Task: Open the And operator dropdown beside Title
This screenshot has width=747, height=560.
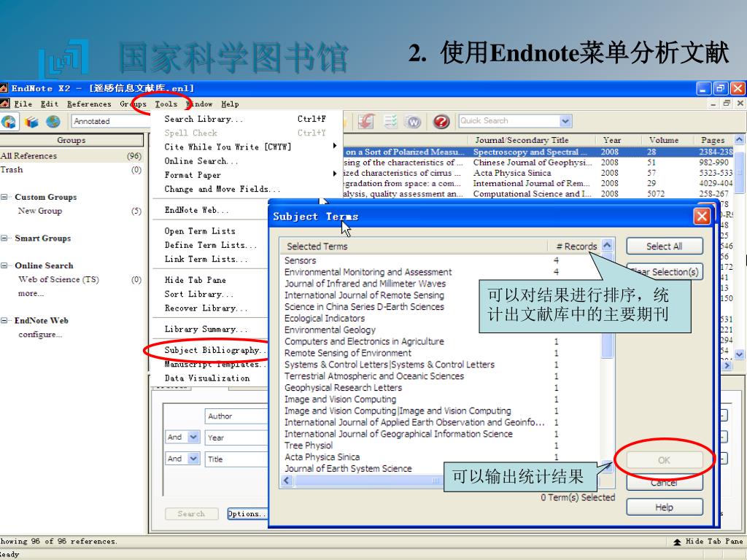Action: (193, 459)
